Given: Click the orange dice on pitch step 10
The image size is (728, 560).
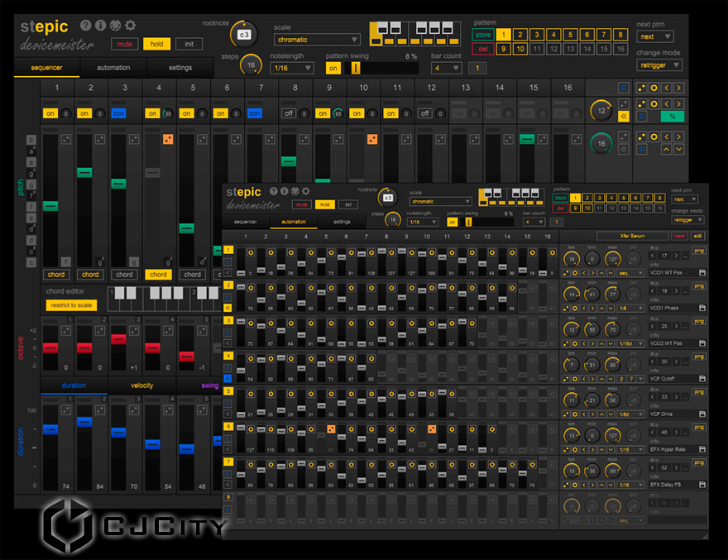Looking at the screenshot, I should click(372, 139).
